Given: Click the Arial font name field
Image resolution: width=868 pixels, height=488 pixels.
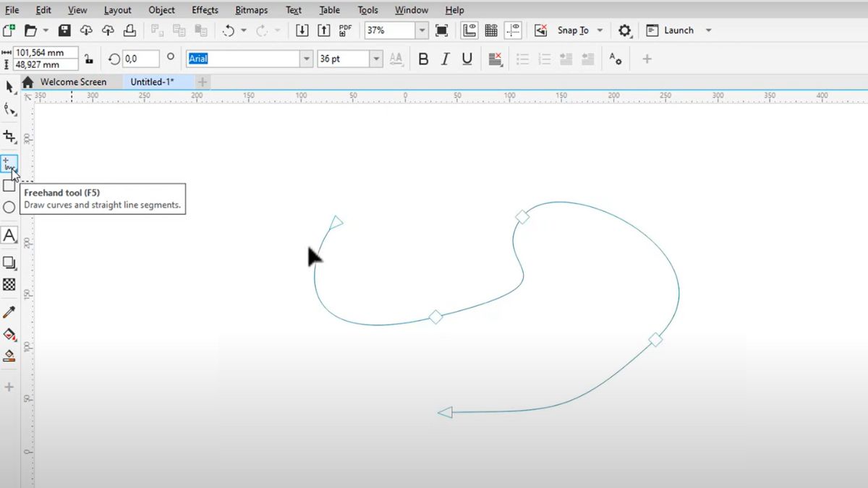Looking at the screenshot, I should pos(243,59).
